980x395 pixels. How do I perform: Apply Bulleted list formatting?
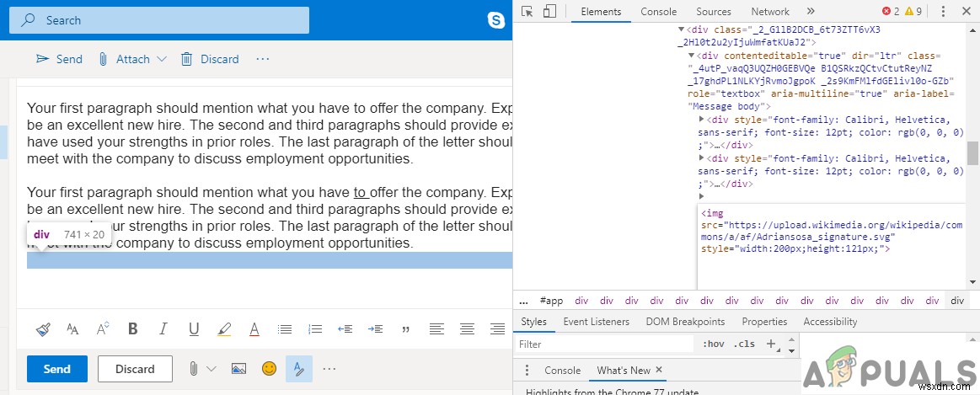tap(285, 328)
